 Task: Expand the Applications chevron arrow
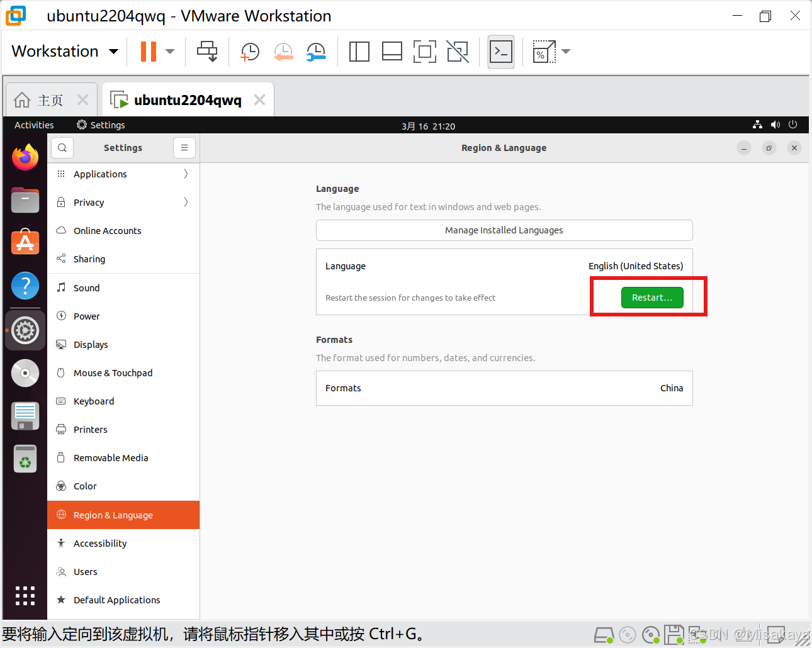tap(186, 174)
